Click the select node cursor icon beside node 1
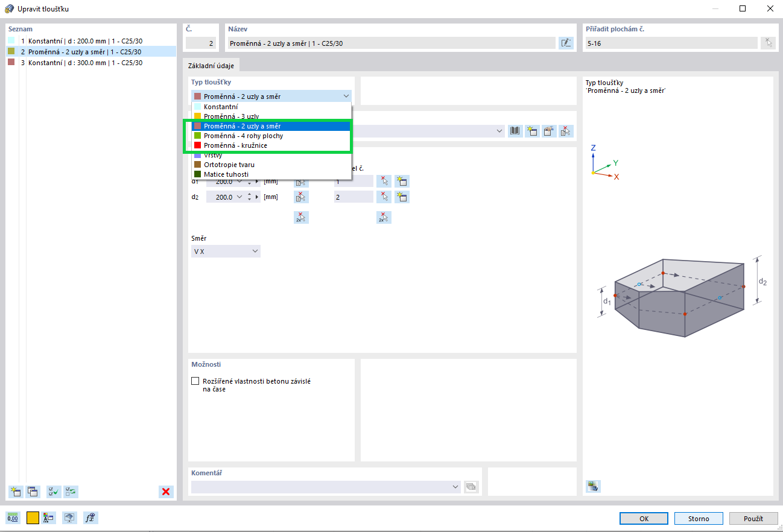The image size is (783, 532). pyautogui.click(x=384, y=181)
